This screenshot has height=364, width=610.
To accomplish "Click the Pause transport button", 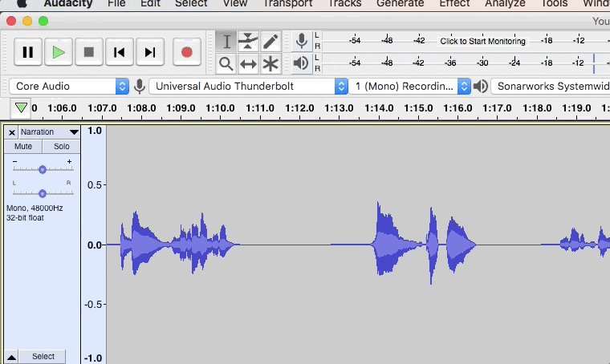I will (x=28, y=52).
